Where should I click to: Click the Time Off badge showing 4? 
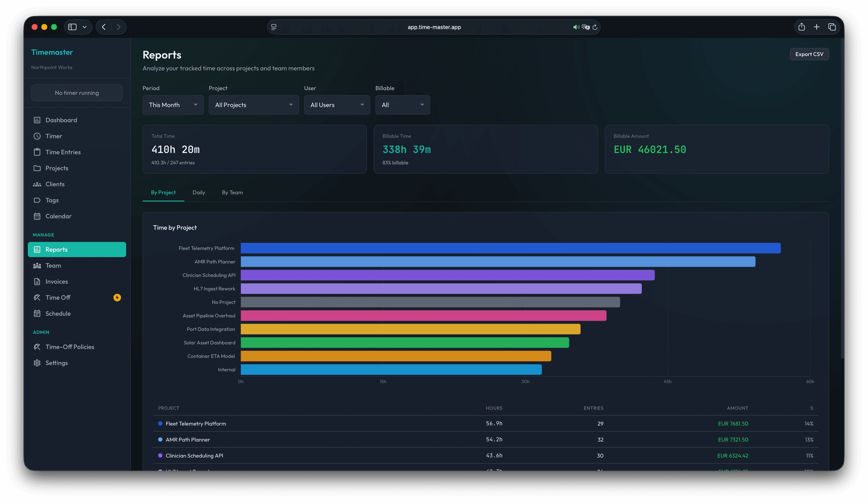pyautogui.click(x=117, y=298)
